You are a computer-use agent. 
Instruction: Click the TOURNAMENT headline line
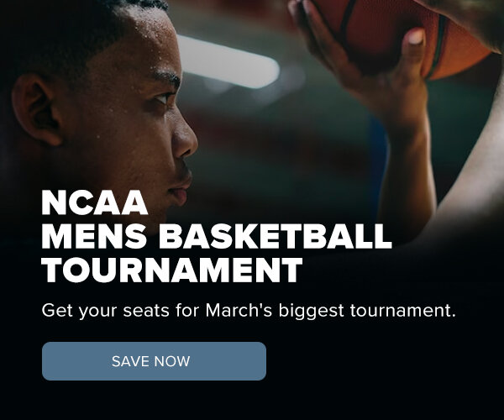click(172, 270)
